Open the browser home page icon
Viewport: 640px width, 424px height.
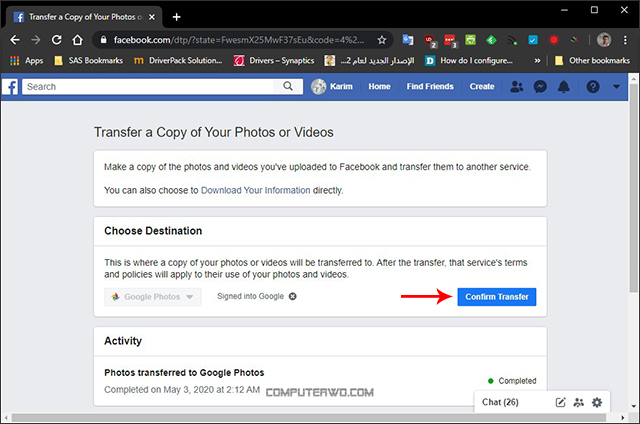click(x=78, y=40)
